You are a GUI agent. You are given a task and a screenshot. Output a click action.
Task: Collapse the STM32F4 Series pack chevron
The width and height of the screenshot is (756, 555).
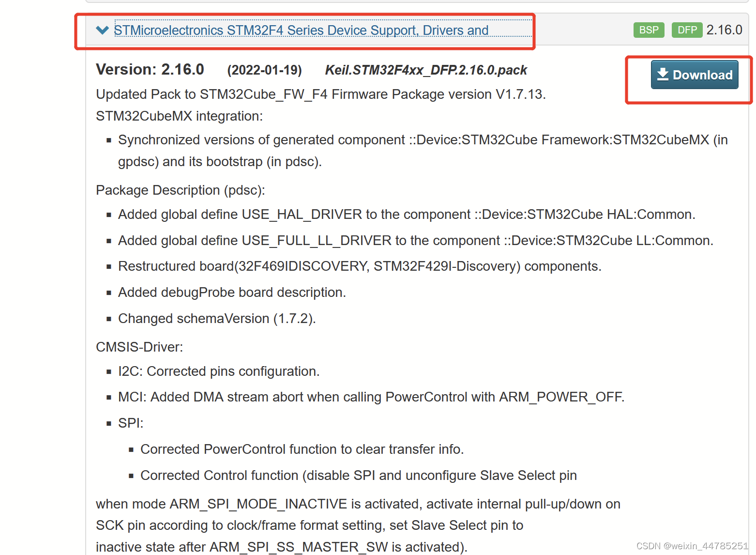coord(102,31)
